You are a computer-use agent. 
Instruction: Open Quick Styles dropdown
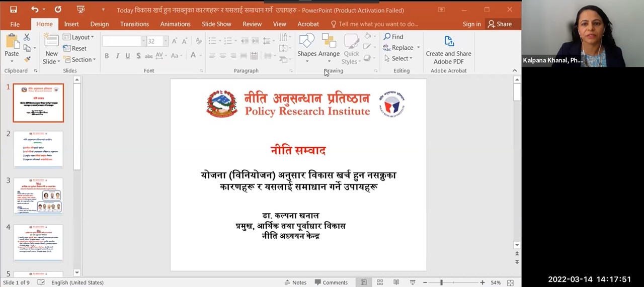click(x=351, y=49)
